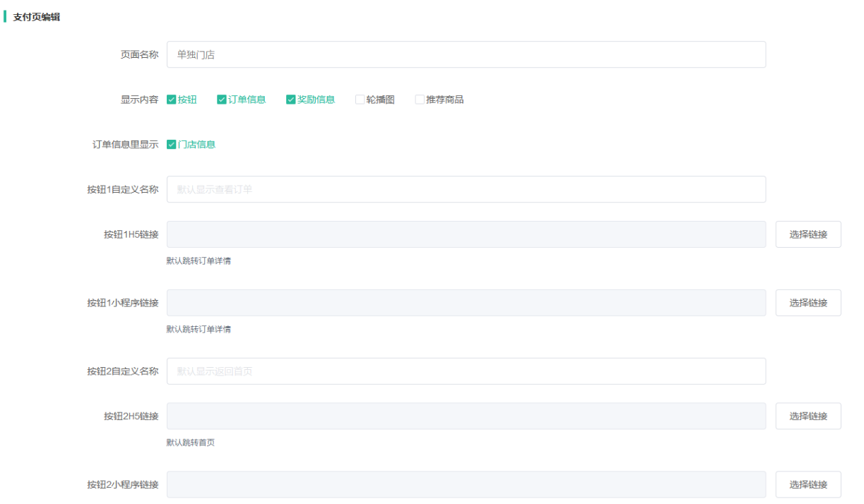Click the 按钮2H5链接 input box
The image size is (864, 504).
coord(466,416)
